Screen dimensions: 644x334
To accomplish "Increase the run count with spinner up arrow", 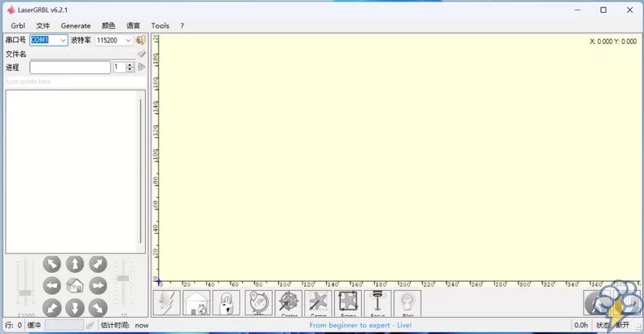I will [x=130, y=65].
